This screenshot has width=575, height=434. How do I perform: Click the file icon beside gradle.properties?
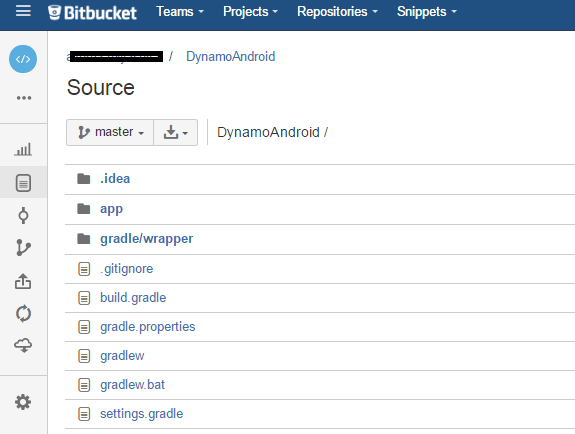[84, 327]
